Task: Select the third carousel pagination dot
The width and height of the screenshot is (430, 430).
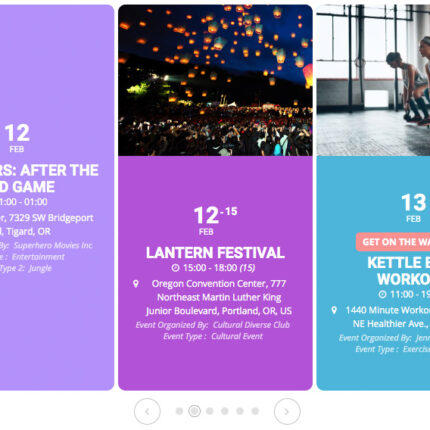Action: point(210,411)
